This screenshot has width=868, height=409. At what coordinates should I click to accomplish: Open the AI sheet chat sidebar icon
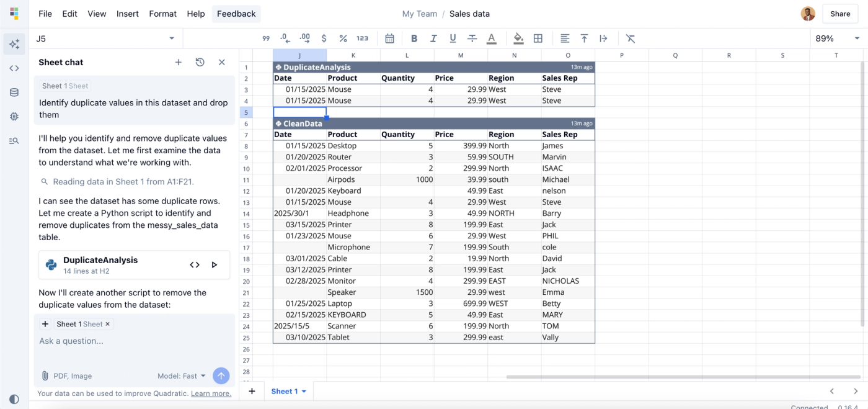click(x=14, y=44)
